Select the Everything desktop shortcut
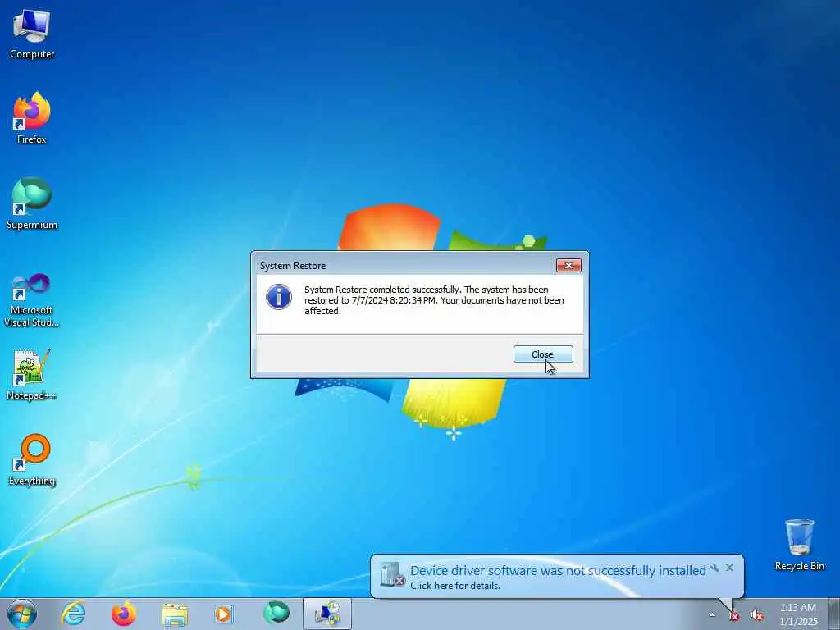Screen dimensions: 840x630 (32, 459)
